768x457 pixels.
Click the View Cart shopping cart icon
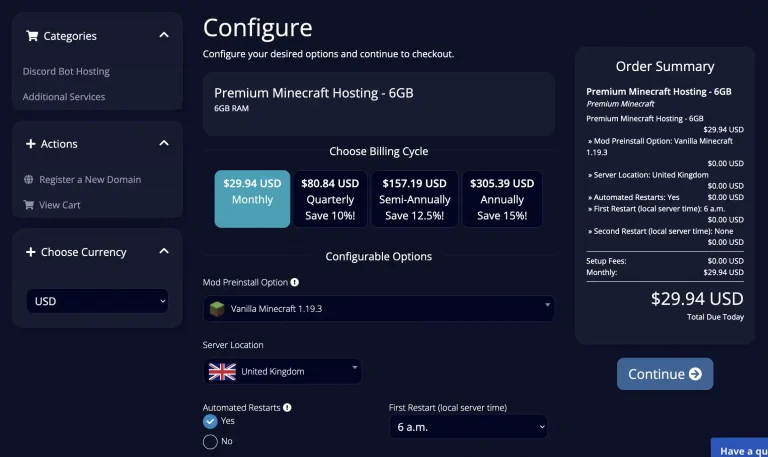pyautogui.click(x=29, y=205)
